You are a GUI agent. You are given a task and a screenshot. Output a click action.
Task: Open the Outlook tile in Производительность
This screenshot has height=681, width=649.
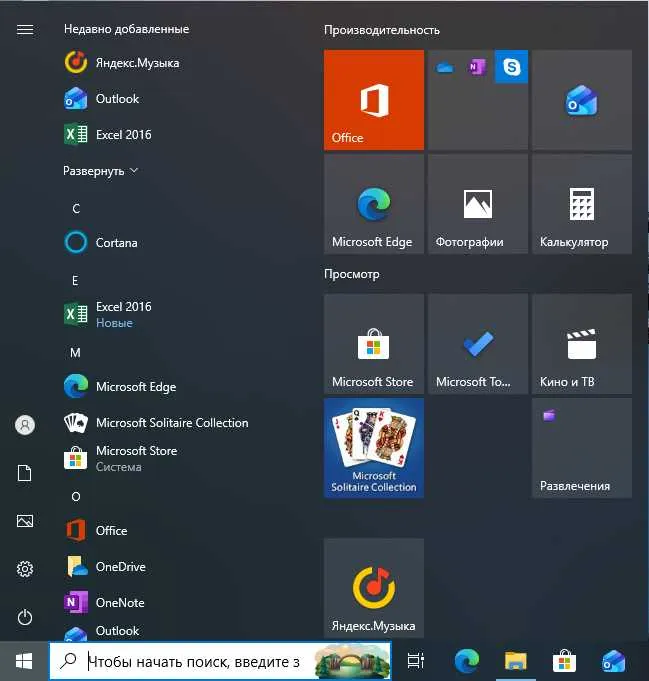582,100
